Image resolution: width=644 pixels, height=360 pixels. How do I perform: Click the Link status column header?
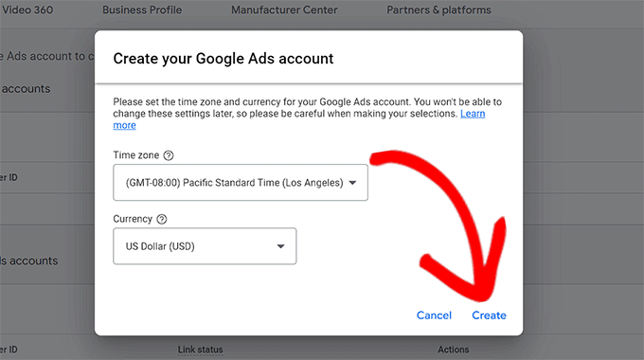201,350
